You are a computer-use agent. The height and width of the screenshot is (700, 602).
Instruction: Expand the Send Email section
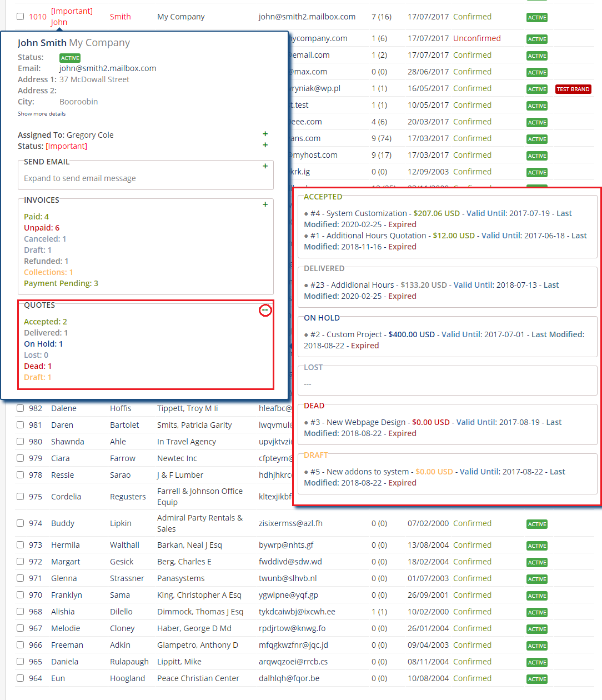point(265,166)
